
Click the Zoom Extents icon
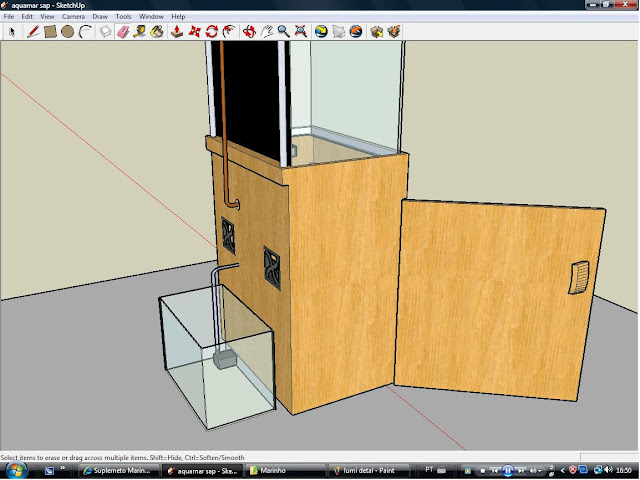(x=301, y=31)
